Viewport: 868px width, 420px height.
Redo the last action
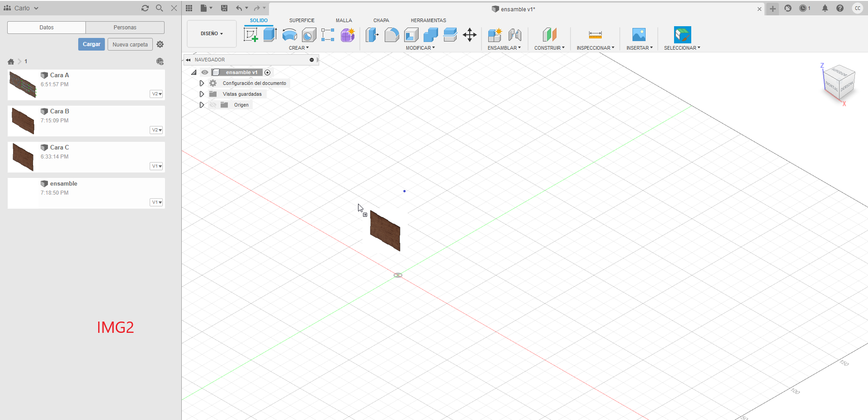(x=257, y=8)
